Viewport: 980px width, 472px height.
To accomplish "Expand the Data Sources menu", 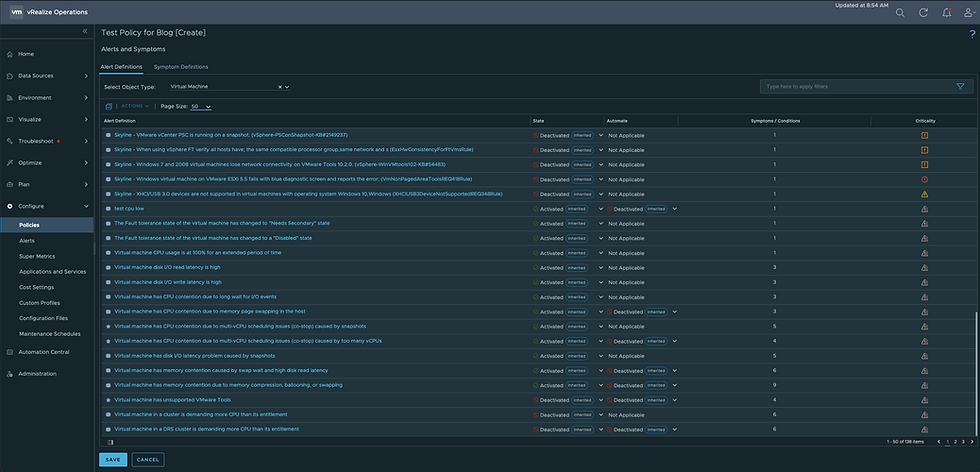I will click(86, 76).
